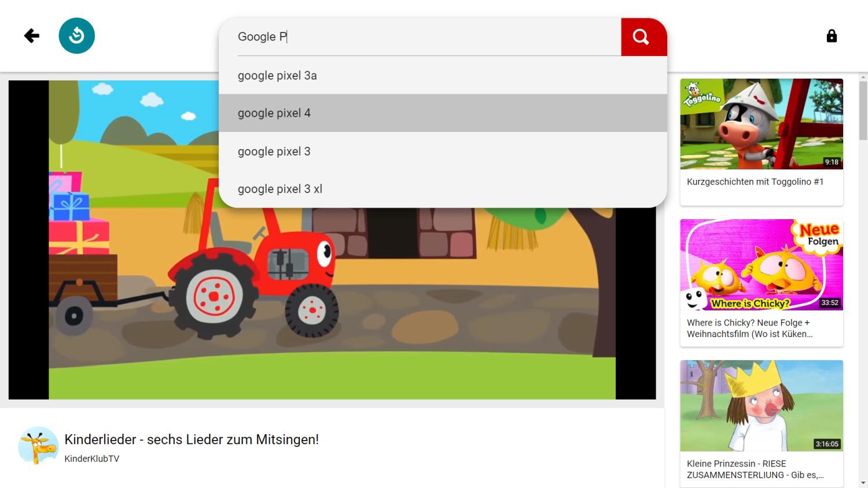Viewport: 868px width, 488px height.
Task: Open the KinderKlubTV channel name link
Action: 92,459
